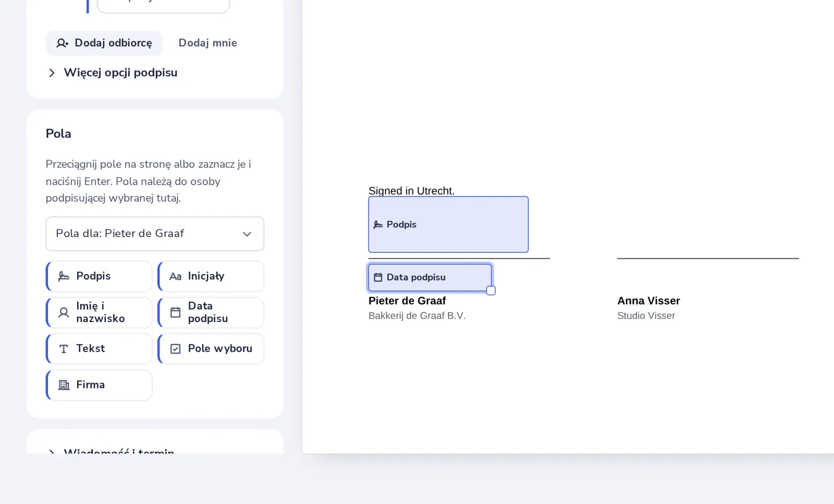Click the Anna Visser name text
This screenshot has width=834, height=504.
[648, 301]
